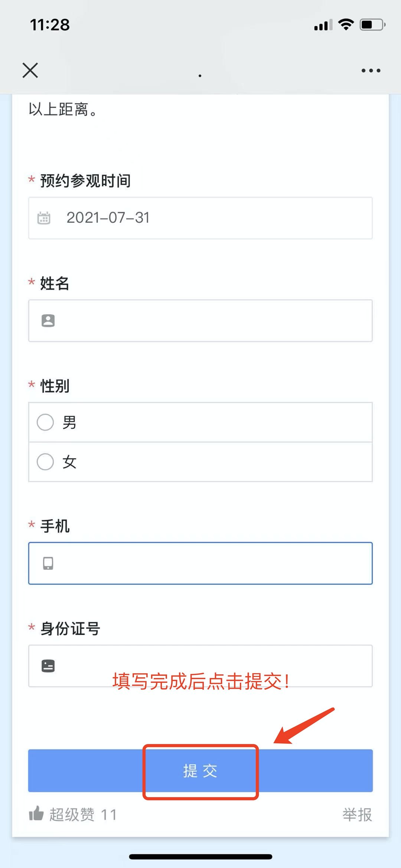Tap the 11:28 clock in status bar

point(50,25)
